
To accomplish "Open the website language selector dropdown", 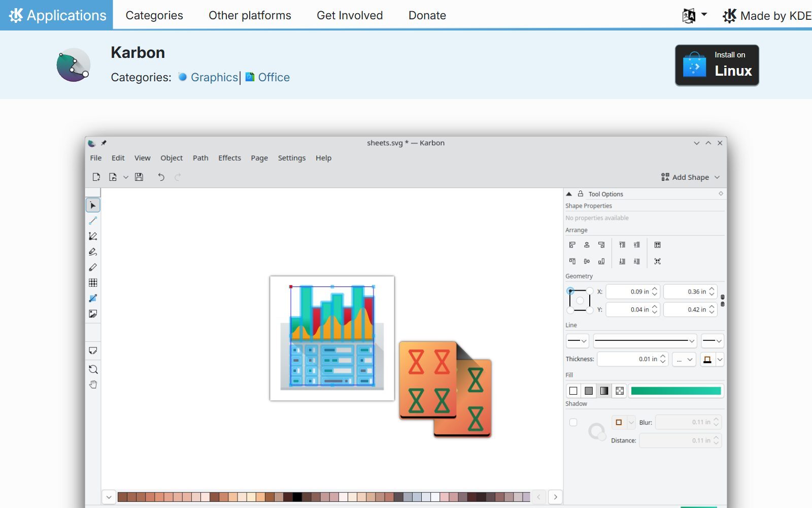I will 695,15.
